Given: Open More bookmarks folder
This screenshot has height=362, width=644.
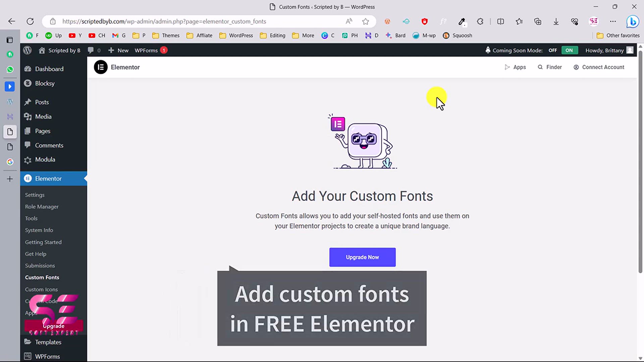Looking at the screenshot, I should (303, 36).
